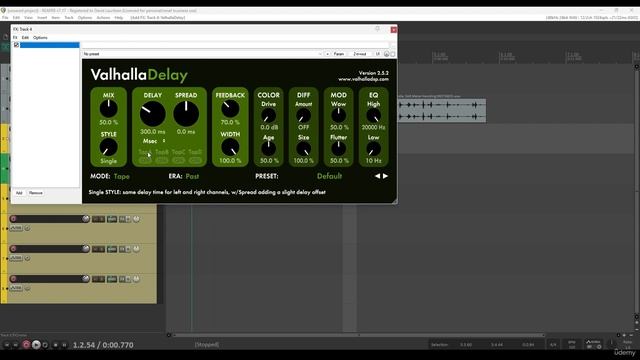Load the previous preset with the left arrow

[378, 176]
